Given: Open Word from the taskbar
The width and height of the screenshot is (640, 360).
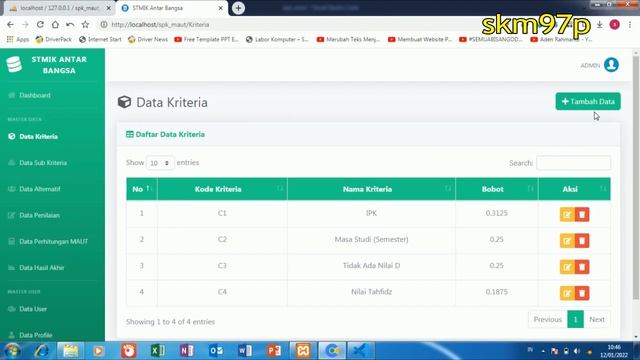Looking at the screenshot, I should [245, 351].
